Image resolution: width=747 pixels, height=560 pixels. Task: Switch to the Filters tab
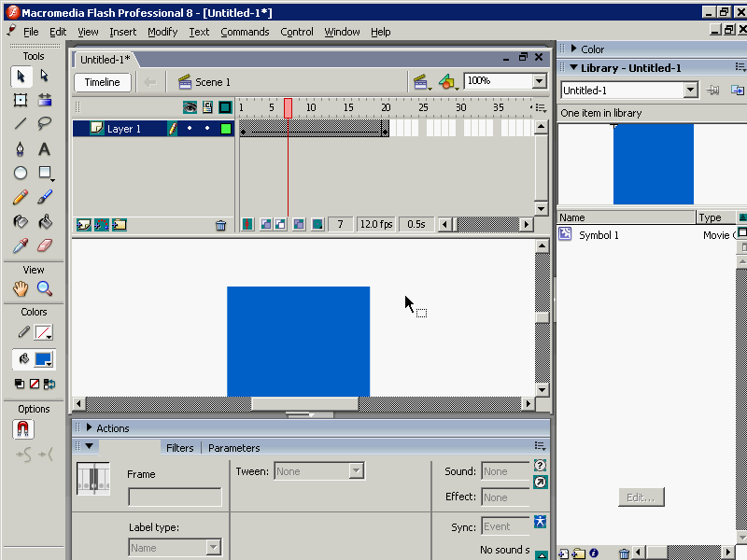(179, 448)
